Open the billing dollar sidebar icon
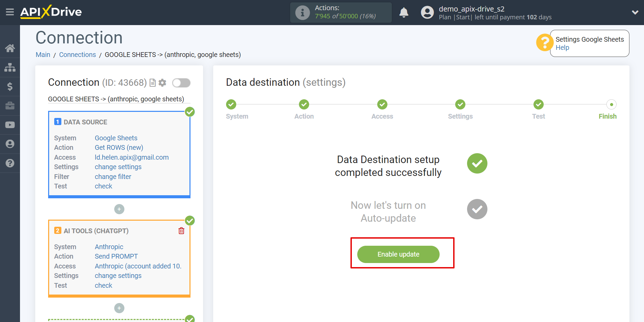The width and height of the screenshot is (644, 322). point(10,86)
